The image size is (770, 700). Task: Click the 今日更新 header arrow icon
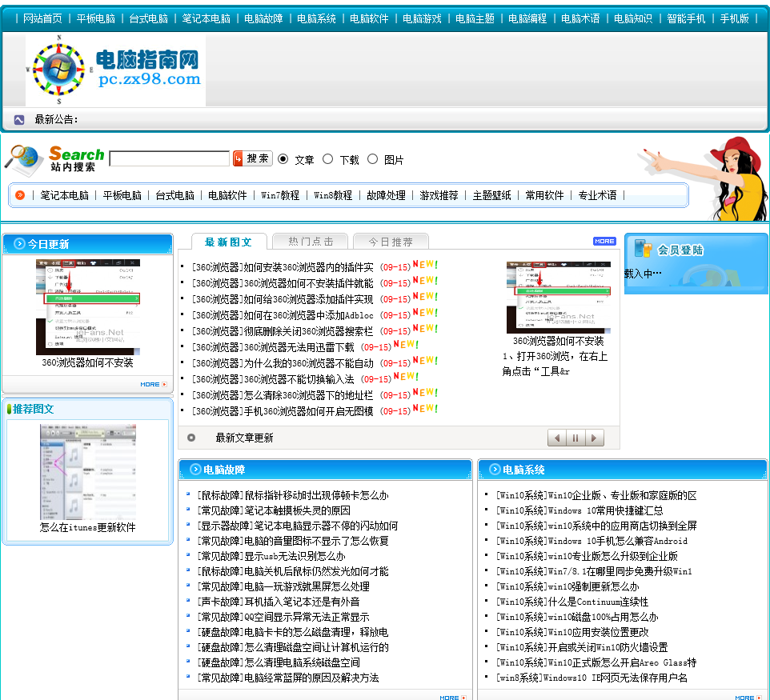tap(19, 243)
